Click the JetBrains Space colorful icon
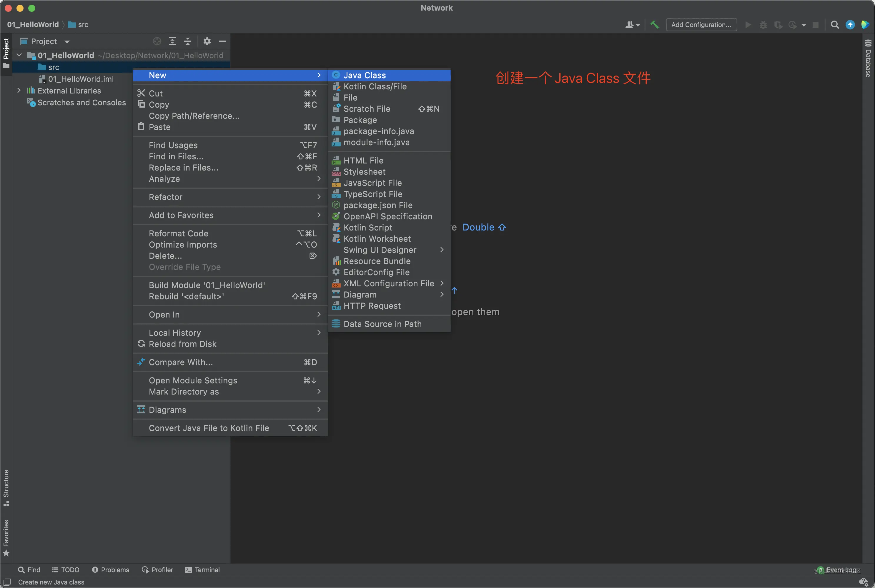Screen dimensions: 875x588 click(x=865, y=25)
